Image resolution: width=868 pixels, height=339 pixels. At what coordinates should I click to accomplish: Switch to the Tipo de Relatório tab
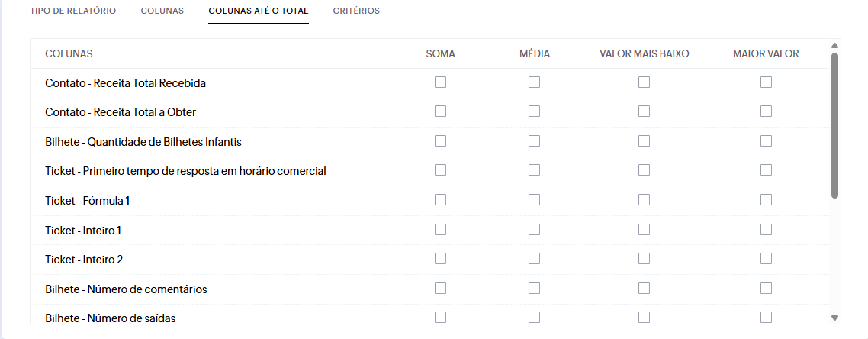[x=72, y=11]
